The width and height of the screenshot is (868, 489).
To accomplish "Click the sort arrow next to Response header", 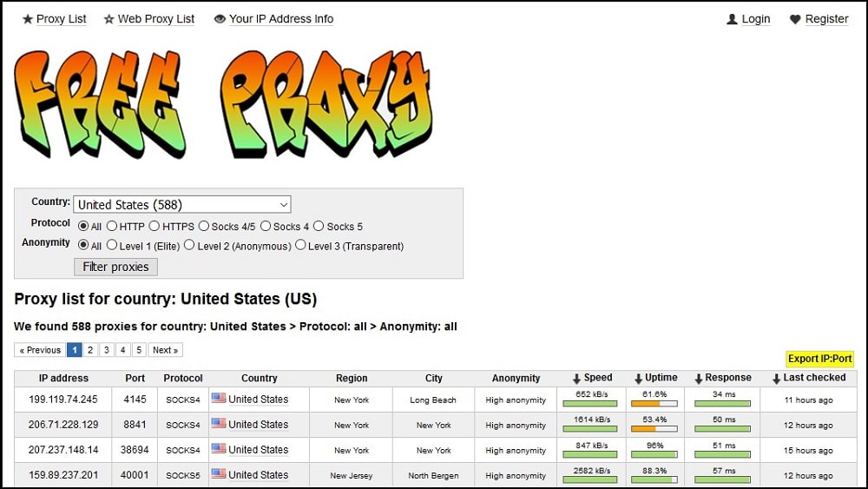I will click(699, 378).
